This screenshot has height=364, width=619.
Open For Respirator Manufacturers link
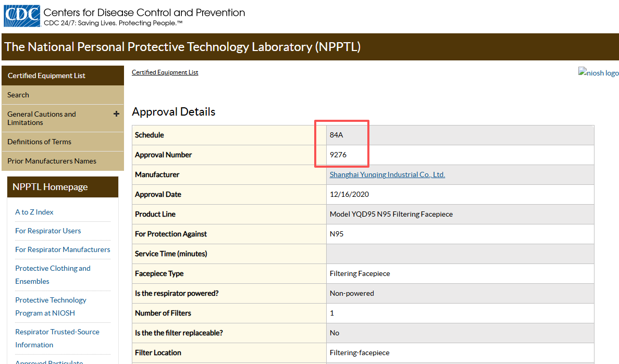(x=63, y=249)
